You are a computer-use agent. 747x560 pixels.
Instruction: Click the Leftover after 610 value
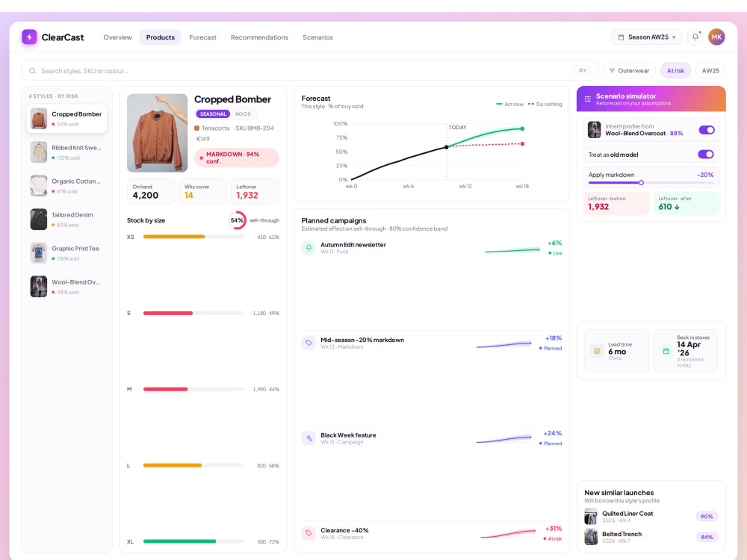point(669,207)
